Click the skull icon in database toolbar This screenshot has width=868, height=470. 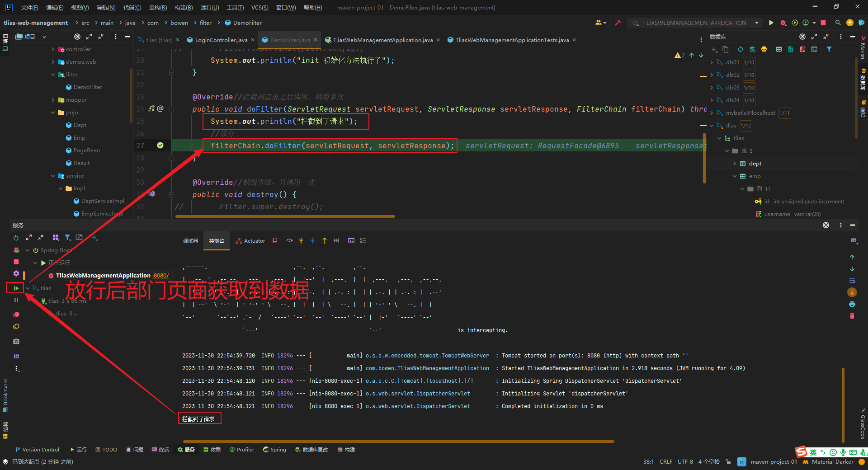pos(764,49)
